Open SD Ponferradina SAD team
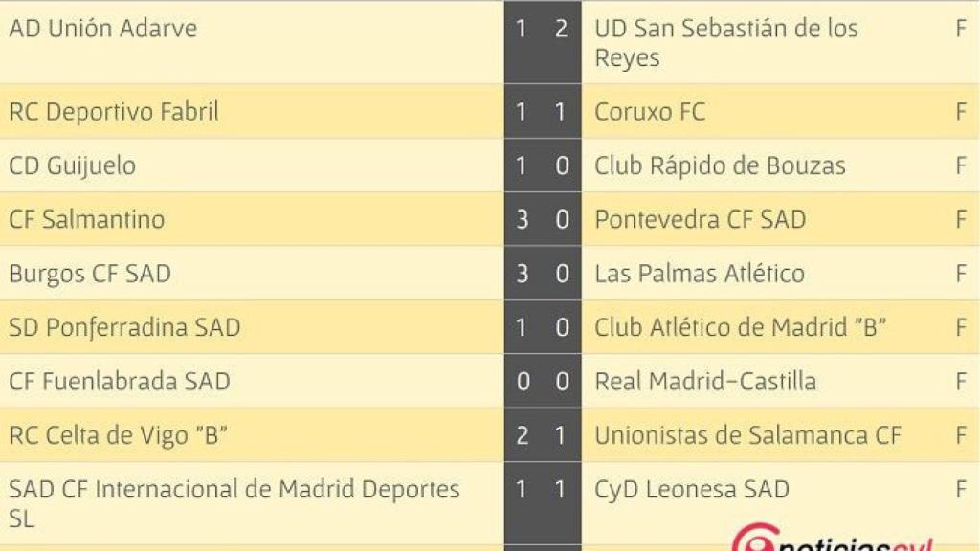 [x=124, y=327]
